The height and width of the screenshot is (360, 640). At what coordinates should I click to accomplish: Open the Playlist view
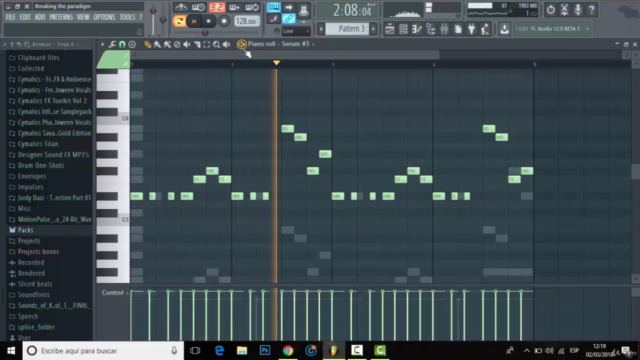[x=389, y=29]
